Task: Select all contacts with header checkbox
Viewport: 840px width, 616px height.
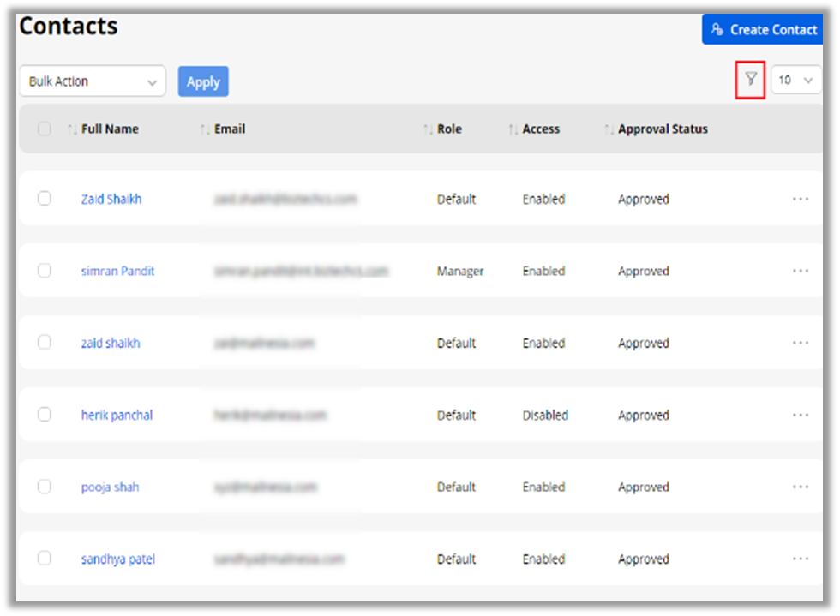Action: click(45, 129)
